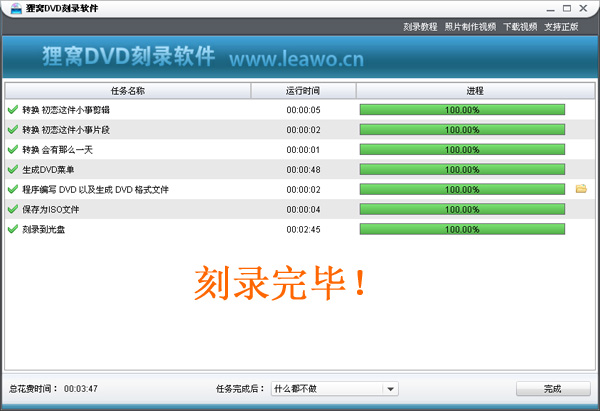This screenshot has width=600, height=411.
Task: Maximize the 狸窝DVD刻录软件 window
Action: click(x=567, y=8)
